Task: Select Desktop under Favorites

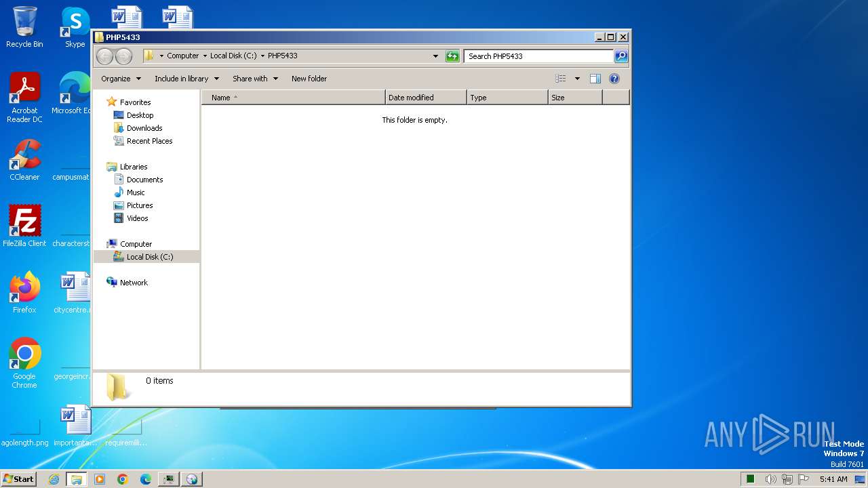Action: 140,115
